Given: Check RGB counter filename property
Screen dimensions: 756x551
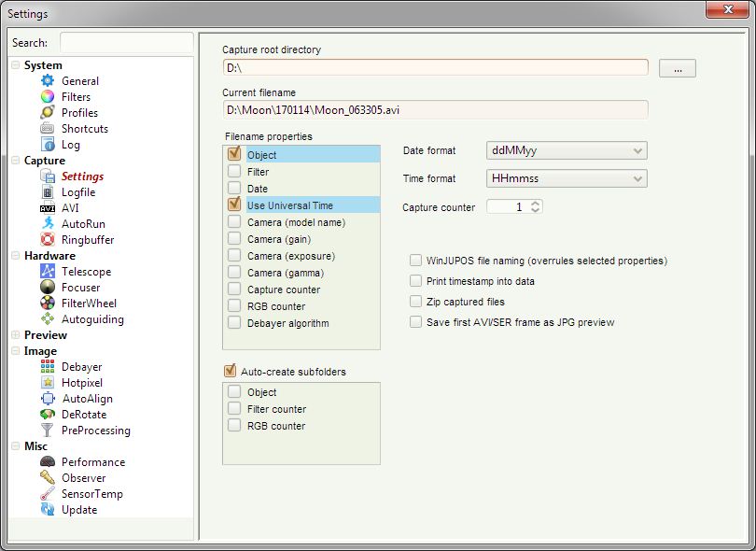Looking at the screenshot, I should [234, 306].
